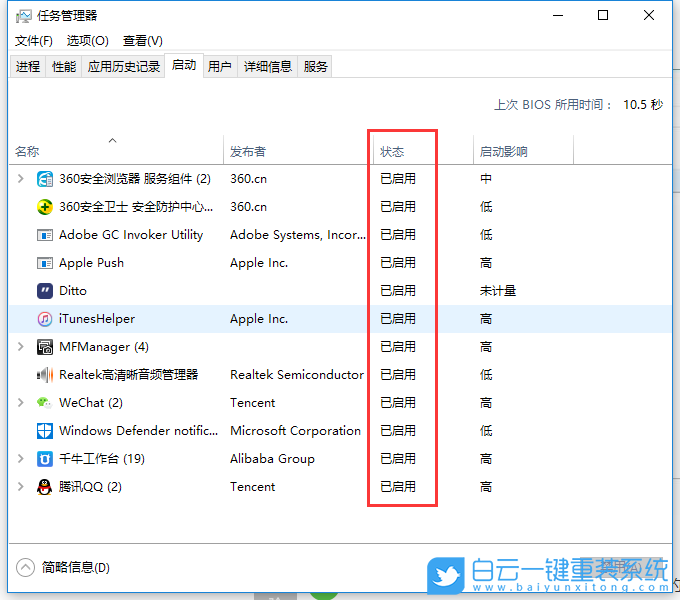Open the 选项(O) menu
Screen dimensions: 680x600
click(88, 41)
